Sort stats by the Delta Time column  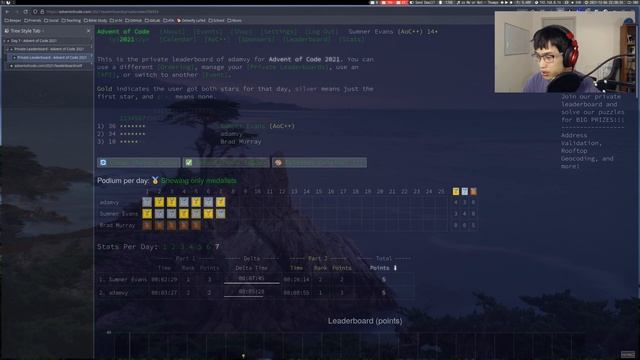(x=251, y=268)
